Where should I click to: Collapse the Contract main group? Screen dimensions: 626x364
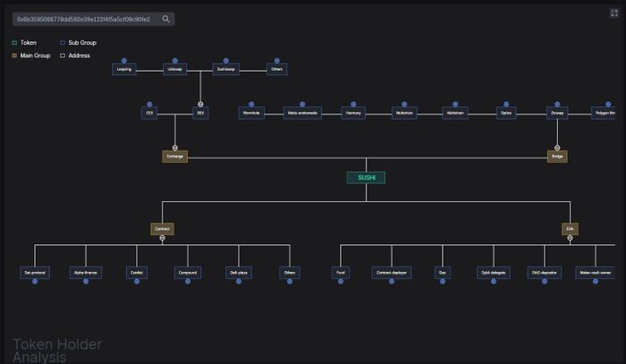pos(162,238)
